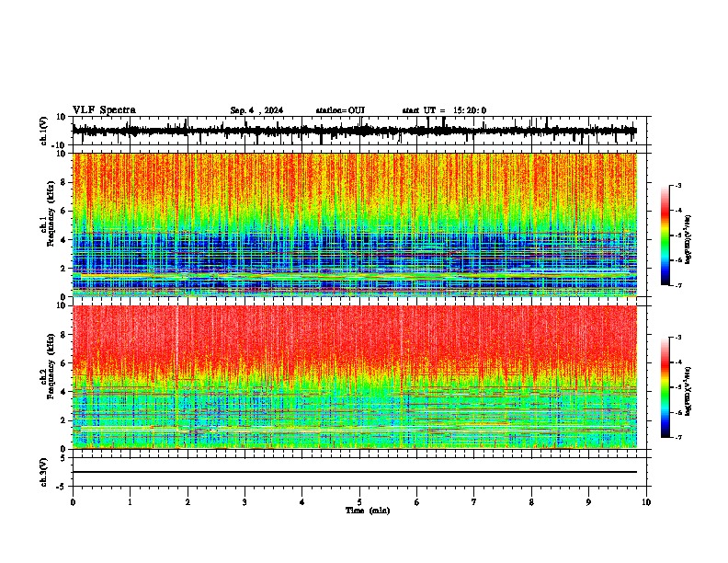The width and height of the screenshot is (728, 563).
Task: Click time axis tick label "8"
Action: tap(531, 502)
